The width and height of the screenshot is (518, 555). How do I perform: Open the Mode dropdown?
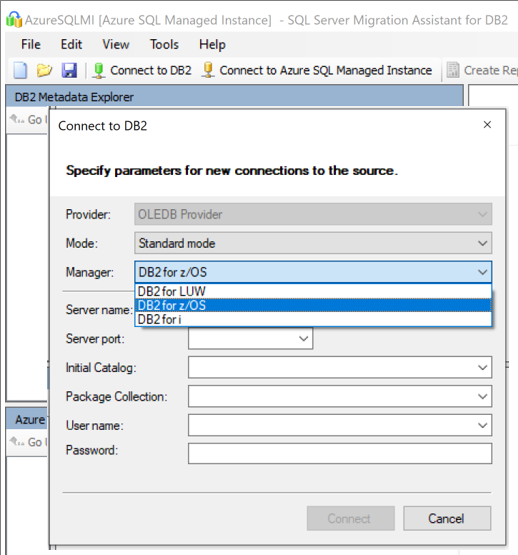click(x=313, y=243)
